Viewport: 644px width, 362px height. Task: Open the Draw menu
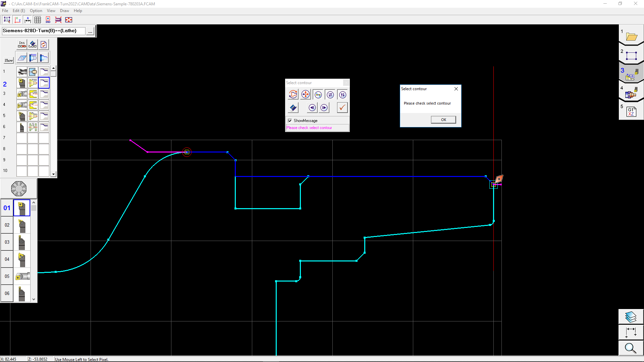pos(64,11)
